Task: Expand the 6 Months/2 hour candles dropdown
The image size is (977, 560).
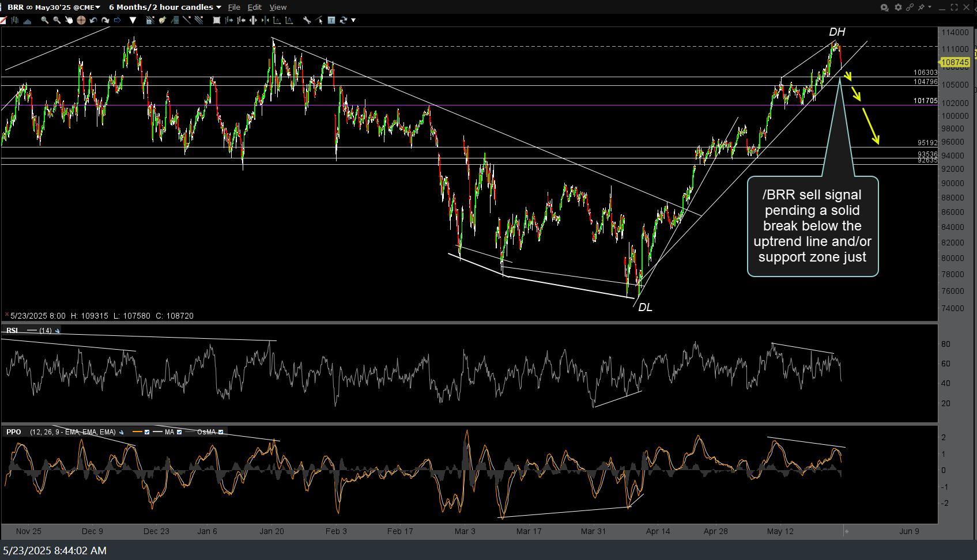Action: point(165,7)
